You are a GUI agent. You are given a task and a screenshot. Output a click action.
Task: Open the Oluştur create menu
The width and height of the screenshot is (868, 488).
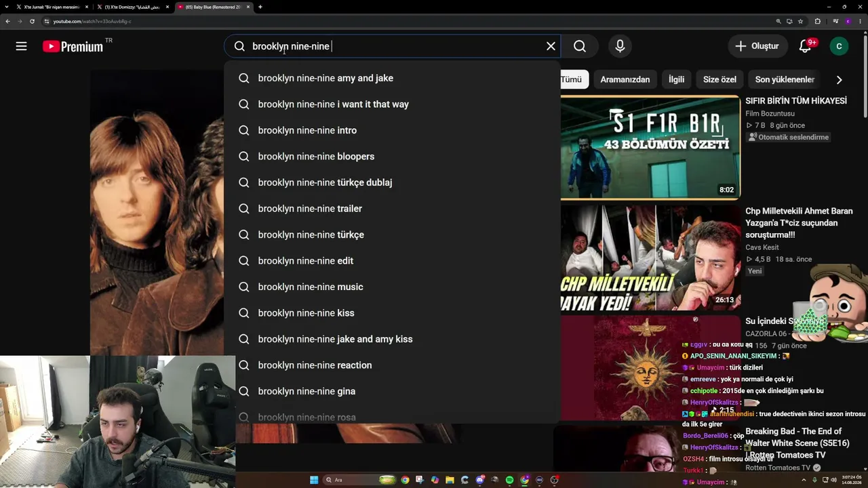[757, 46]
